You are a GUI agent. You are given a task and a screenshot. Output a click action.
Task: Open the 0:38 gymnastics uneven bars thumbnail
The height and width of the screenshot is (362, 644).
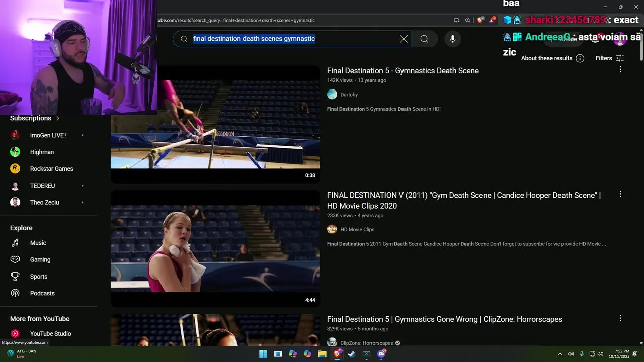point(215,124)
